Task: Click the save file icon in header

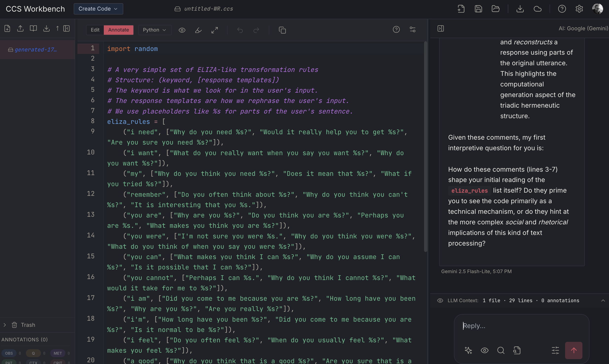Action: tap(478, 9)
